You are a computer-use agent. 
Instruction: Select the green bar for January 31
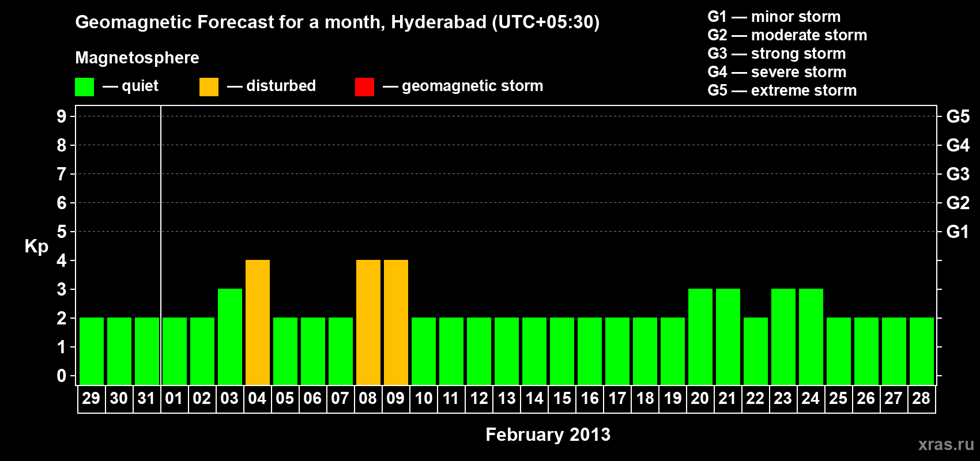coord(147,351)
